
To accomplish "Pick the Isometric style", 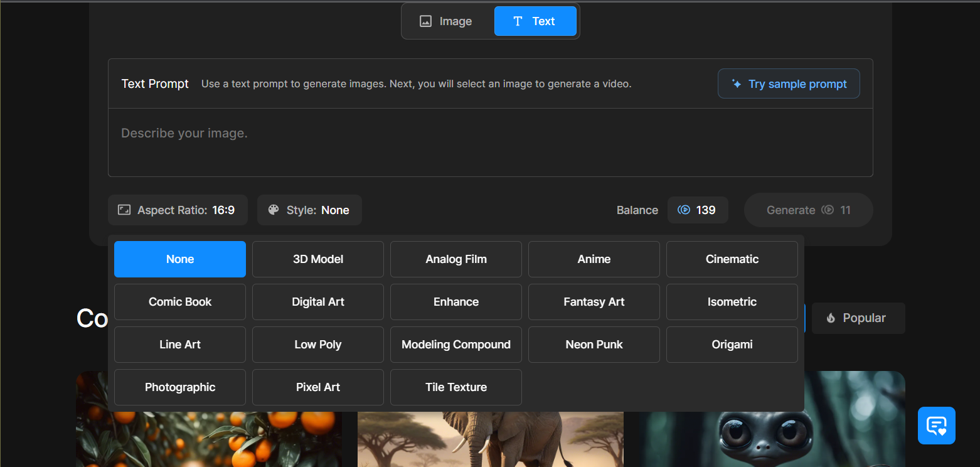I will click(732, 302).
